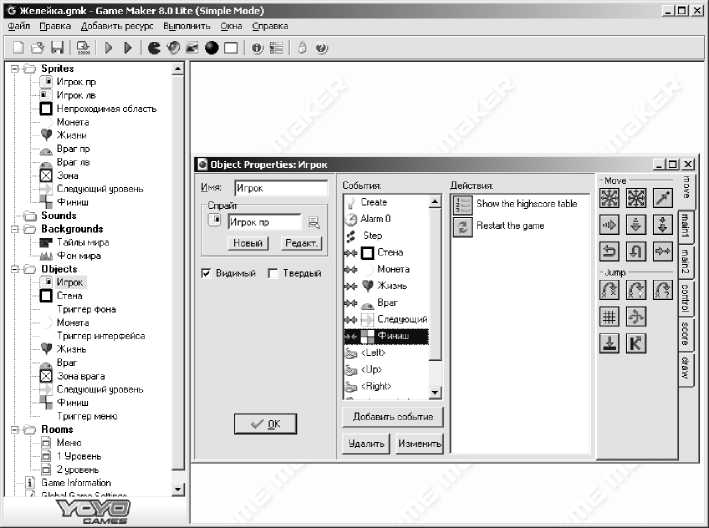Image resolution: width=709 pixels, height=528 pixels.
Task: Select the Align to Grid action icon
Action: 609,317
